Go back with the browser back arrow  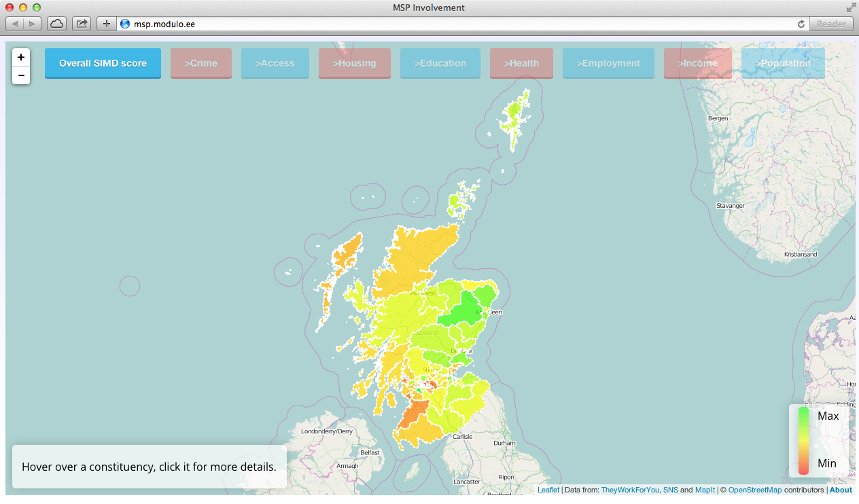pos(16,24)
